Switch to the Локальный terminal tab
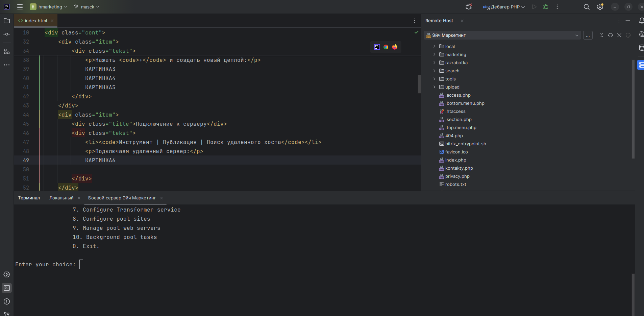Image resolution: width=644 pixels, height=316 pixels. [x=61, y=198]
